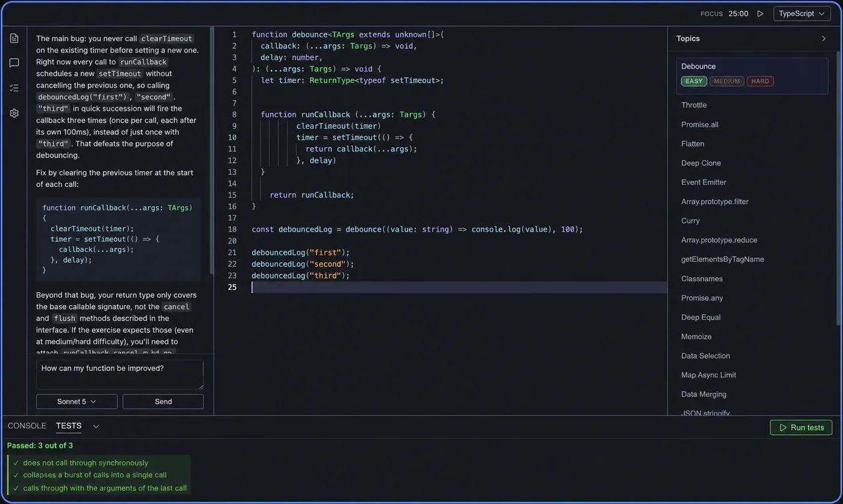Viewport: 843px width, 504px height.
Task: Select the Data Merging topic
Action: click(x=704, y=394)
